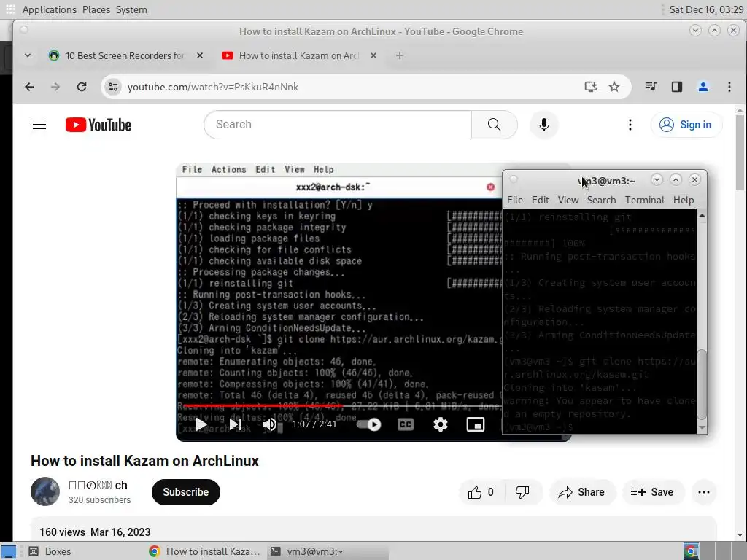
Task: Open the Search menu in vm3 terminal
Action: [601, 200]
